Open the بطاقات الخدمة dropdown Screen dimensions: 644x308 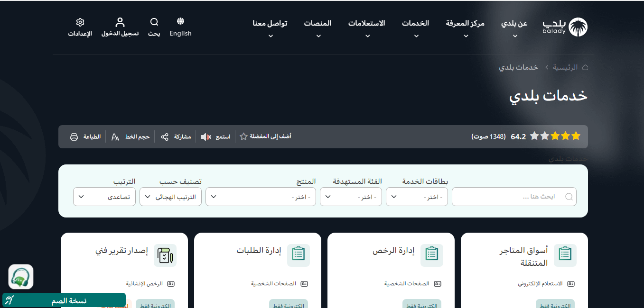417,197
